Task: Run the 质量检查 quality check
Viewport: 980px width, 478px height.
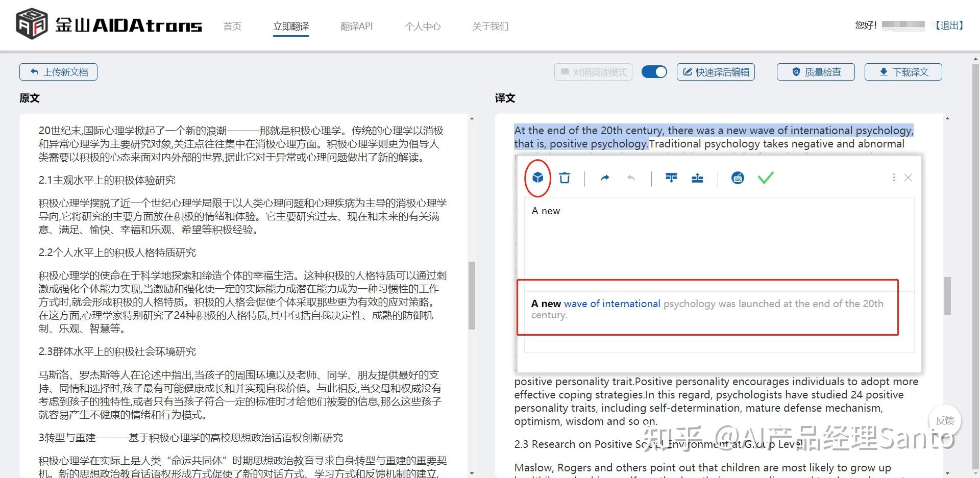Action: point(816,72)
